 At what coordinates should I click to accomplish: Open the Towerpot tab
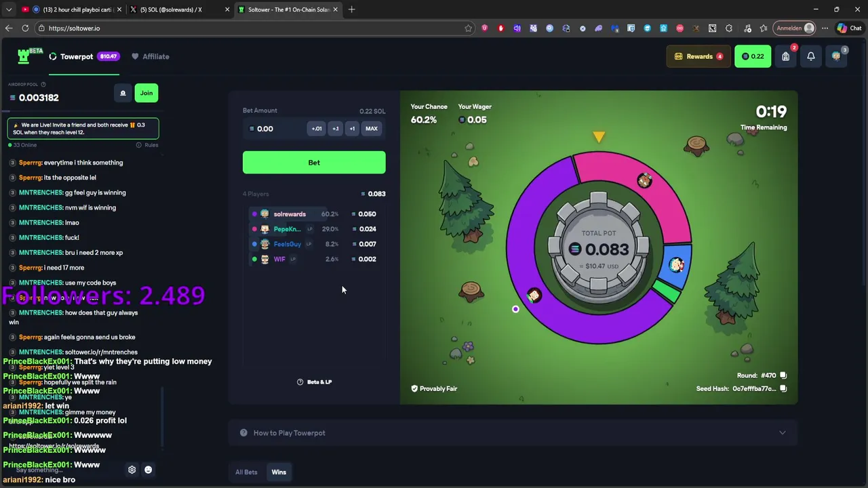(83, 56)
